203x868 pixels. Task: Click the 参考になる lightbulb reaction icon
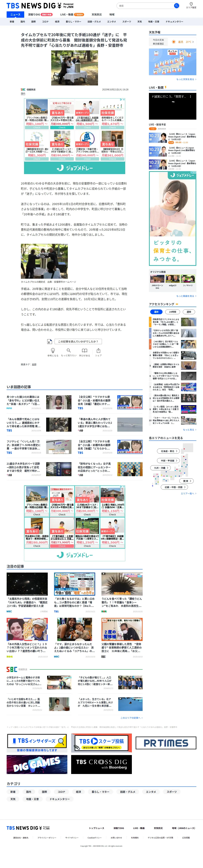coord(53,350)
